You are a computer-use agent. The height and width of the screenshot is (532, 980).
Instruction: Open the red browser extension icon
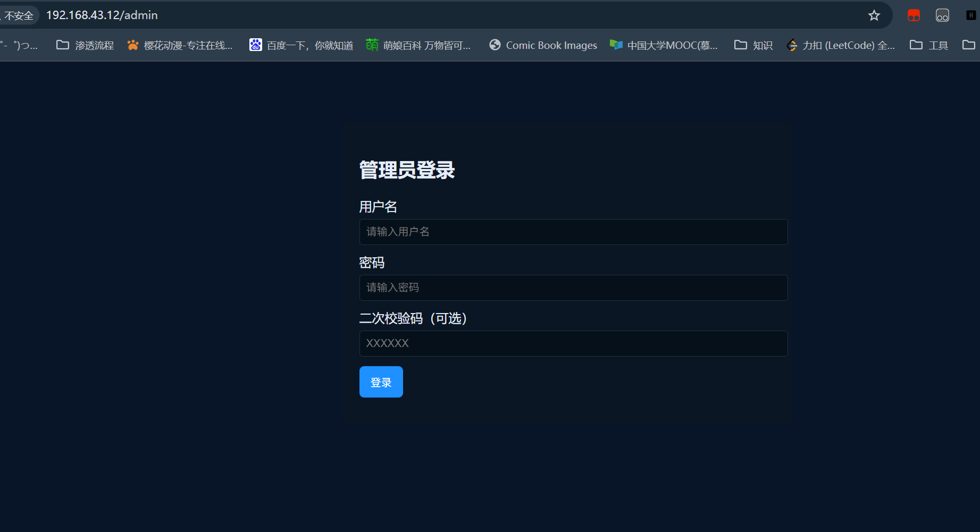click(914, 15)
